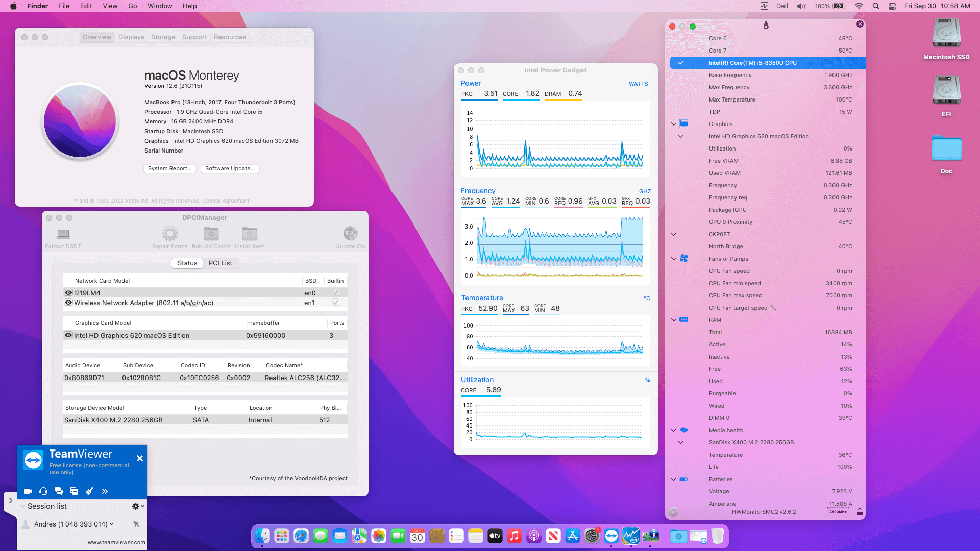
Task: Open Control Center in menu bar
Action: tap(892, 6)
